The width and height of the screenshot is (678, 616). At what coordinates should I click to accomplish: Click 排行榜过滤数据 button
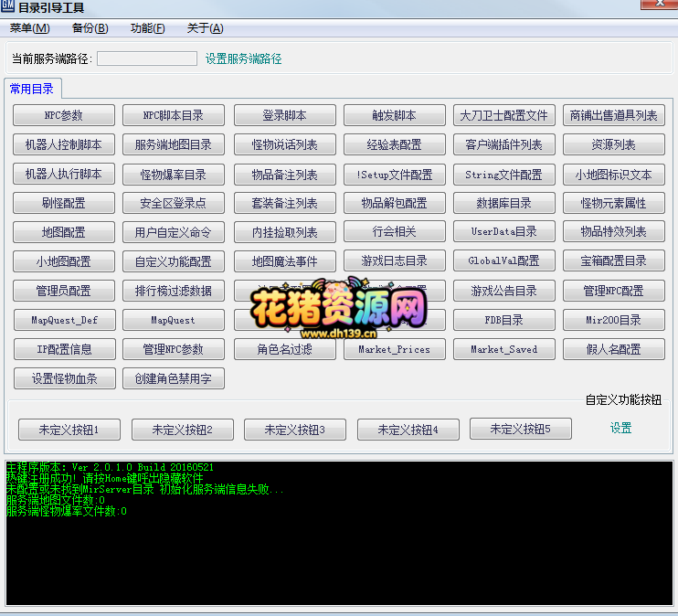click(x=174, y=291)
